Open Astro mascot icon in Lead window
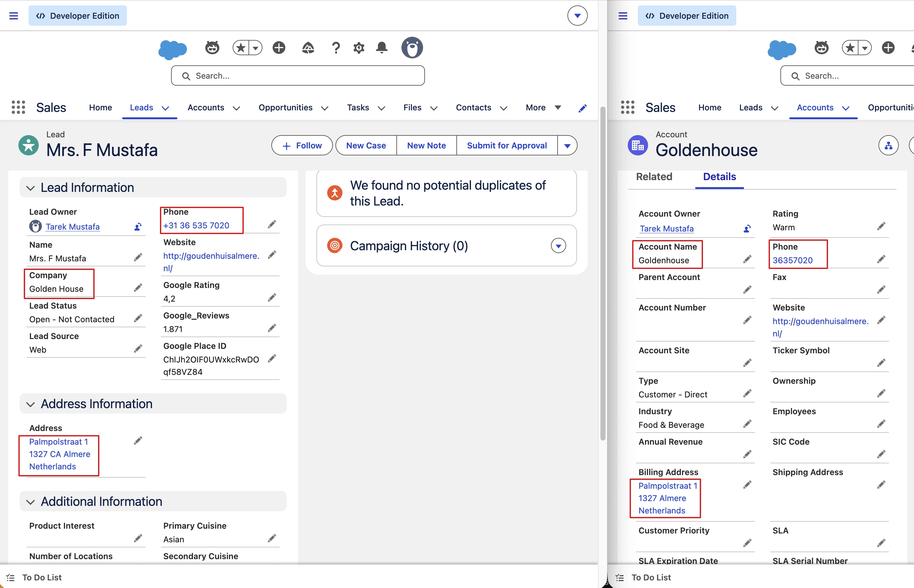 click(212, 48)
